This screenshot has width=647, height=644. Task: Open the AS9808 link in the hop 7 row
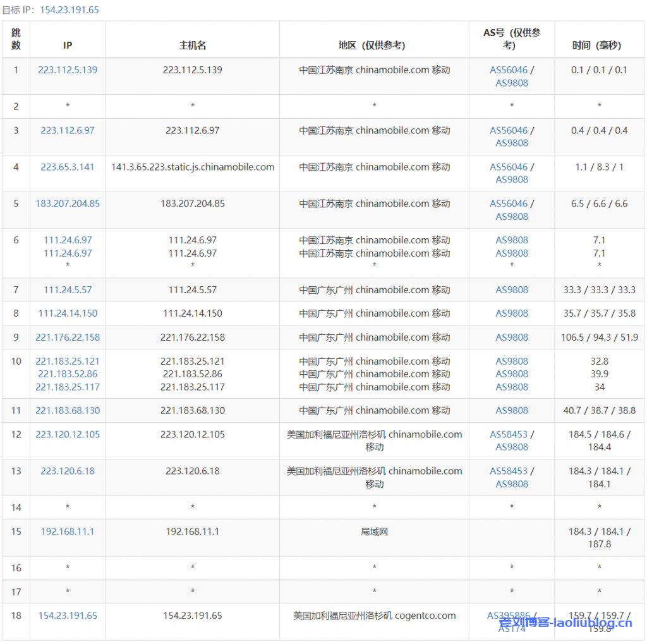pos(512,290)
